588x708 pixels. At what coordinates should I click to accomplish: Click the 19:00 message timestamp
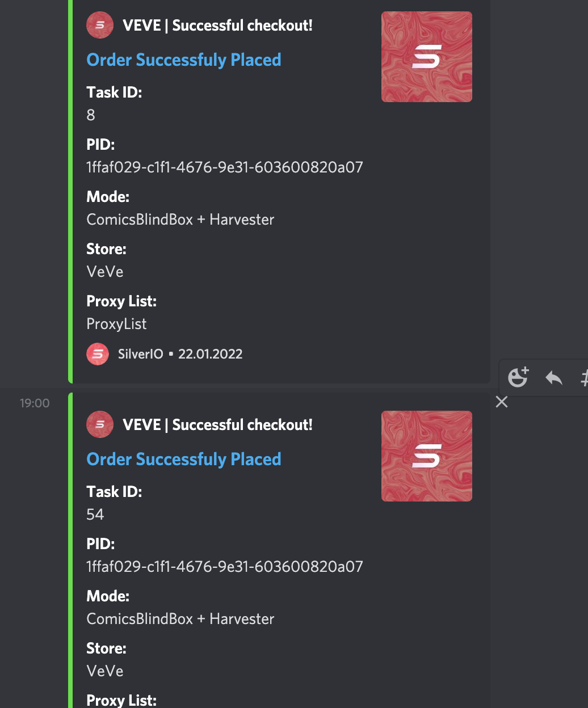click(x=35, y=403)
